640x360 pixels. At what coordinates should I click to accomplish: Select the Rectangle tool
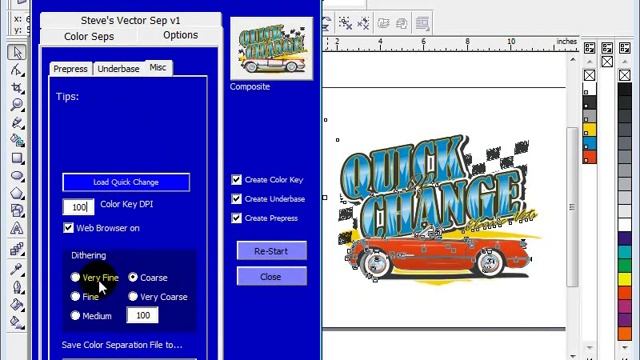pos(17,158)
